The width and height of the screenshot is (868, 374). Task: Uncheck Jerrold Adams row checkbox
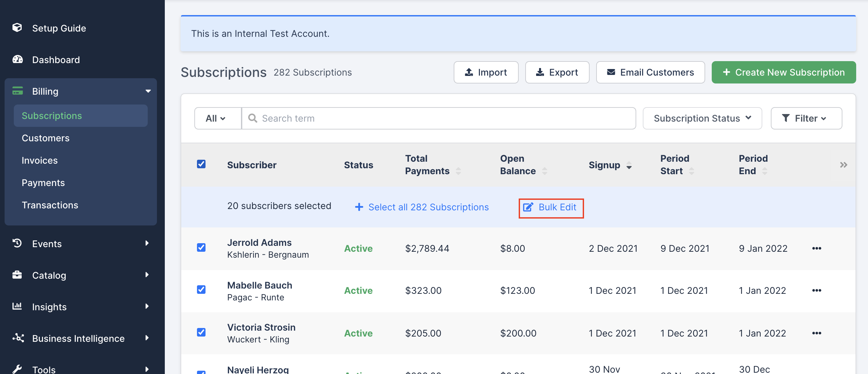(x=201, y=247)
